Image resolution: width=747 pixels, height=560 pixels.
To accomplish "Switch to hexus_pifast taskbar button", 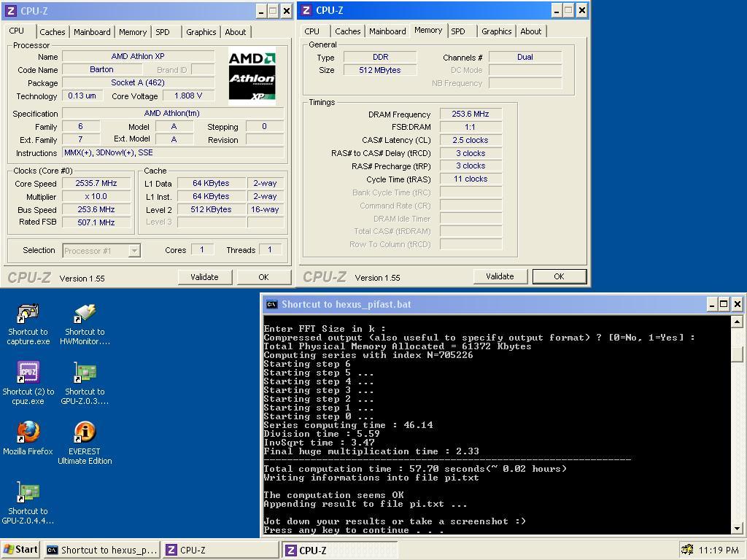I will point(102,550).
